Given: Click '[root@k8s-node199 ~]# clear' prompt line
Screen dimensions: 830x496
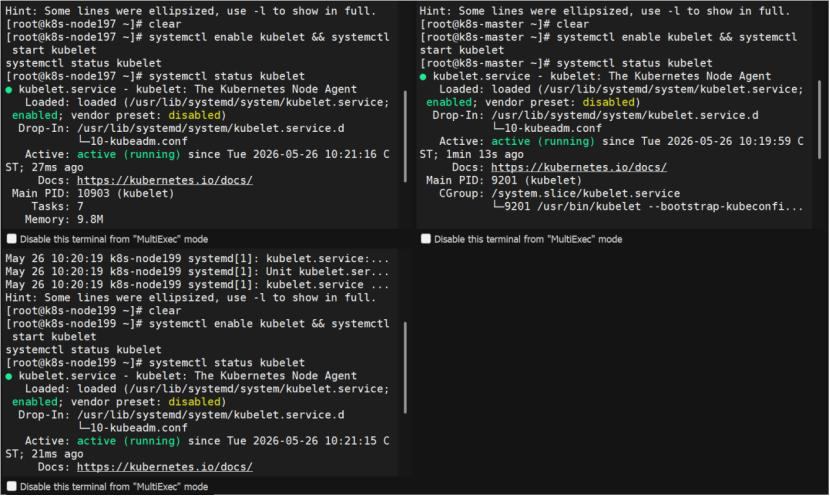Looking at the screenshot, I should click(x=93, y=311).
